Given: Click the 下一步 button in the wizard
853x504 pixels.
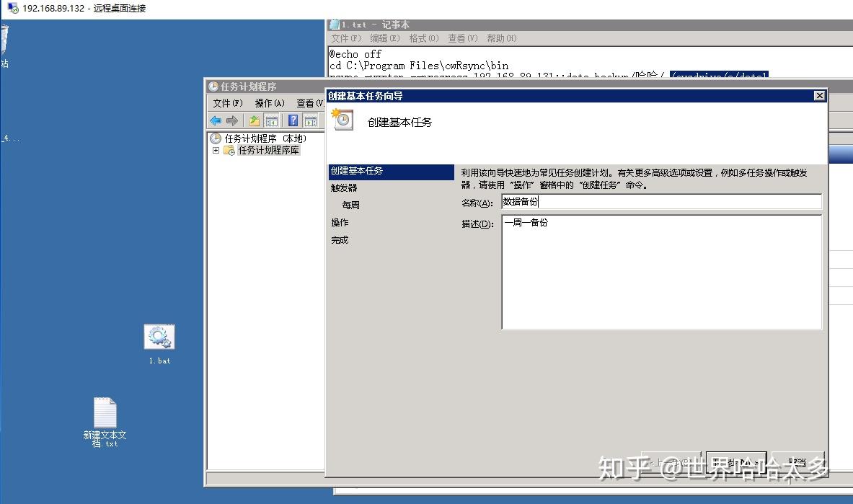Looking at the screenshot, I should click(735, 461).
